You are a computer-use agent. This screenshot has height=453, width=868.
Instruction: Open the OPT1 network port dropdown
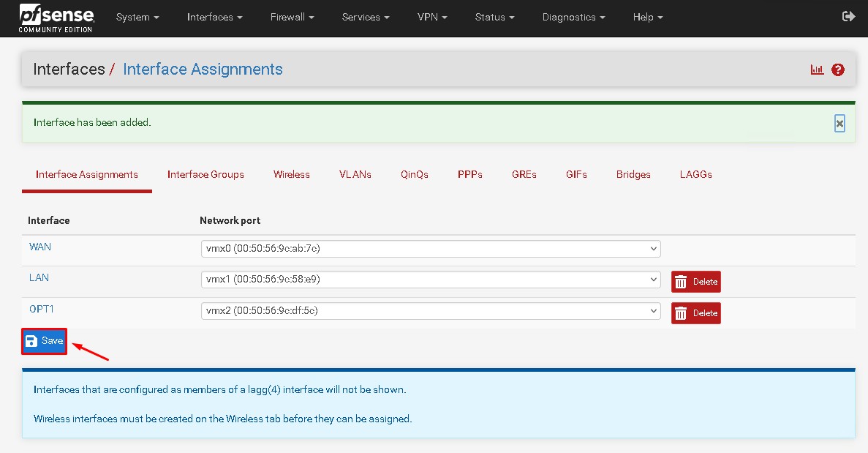click(x=430, y=311)
